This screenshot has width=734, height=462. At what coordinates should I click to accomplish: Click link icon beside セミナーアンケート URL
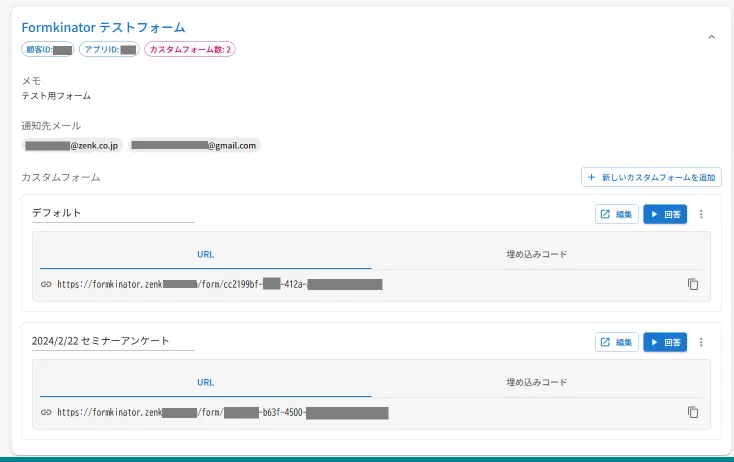coord(45,412)
